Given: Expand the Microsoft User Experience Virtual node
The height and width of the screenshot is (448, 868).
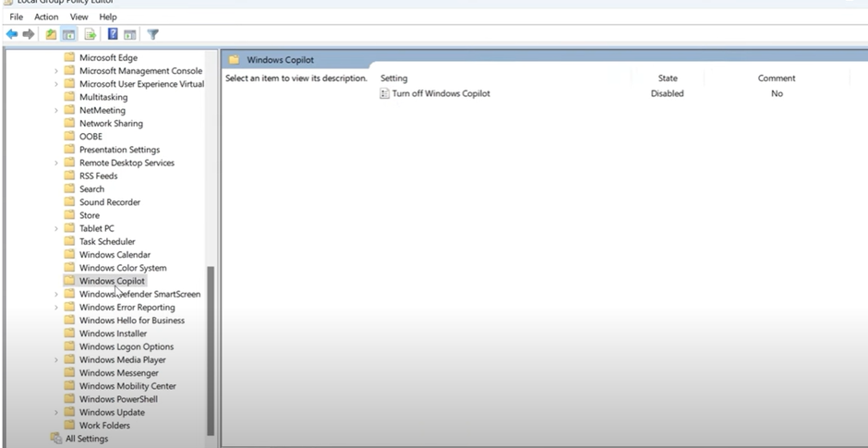Looking at the screenshot, I should coord(56,84).
